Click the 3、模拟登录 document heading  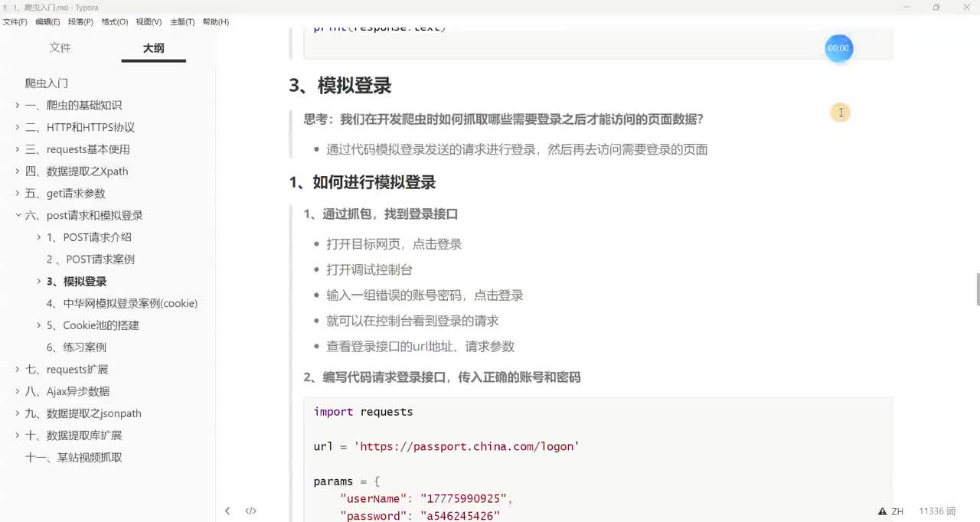340,85
